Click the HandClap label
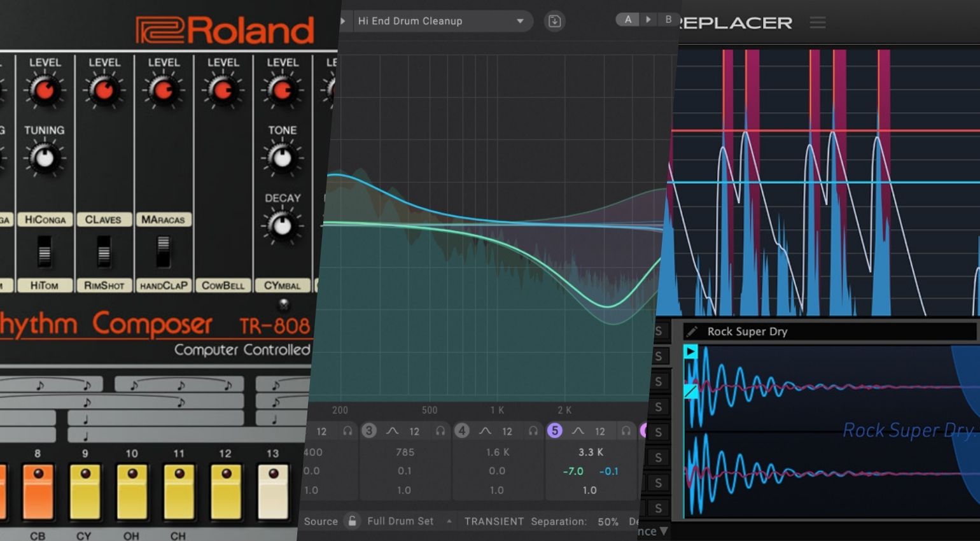The height and width of the screenshot is (541, 980). [x=164, y=285]
